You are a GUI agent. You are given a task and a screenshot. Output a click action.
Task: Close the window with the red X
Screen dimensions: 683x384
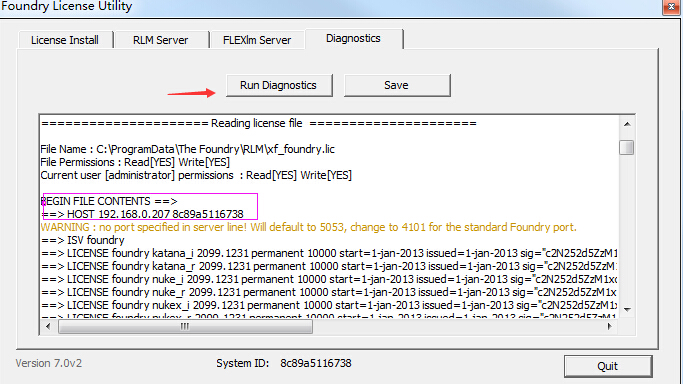tap(671, 7)
